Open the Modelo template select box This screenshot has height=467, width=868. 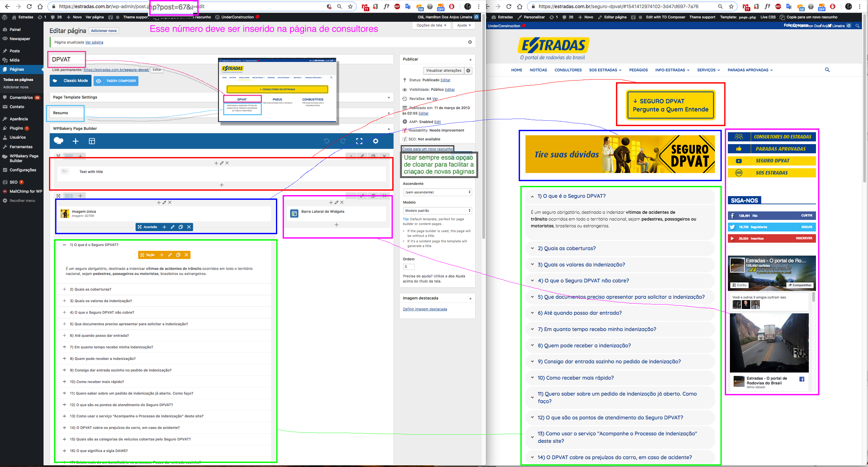437,210
